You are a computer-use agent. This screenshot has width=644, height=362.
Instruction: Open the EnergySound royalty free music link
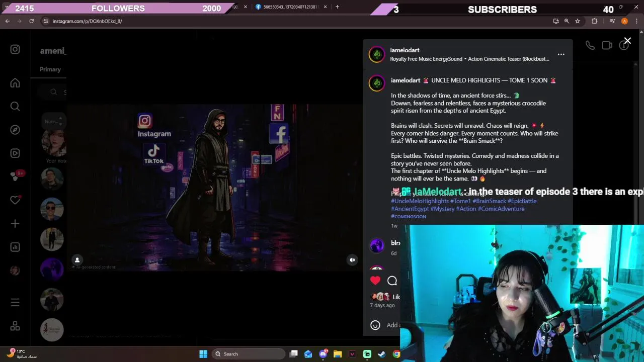[x=469, y=59]
